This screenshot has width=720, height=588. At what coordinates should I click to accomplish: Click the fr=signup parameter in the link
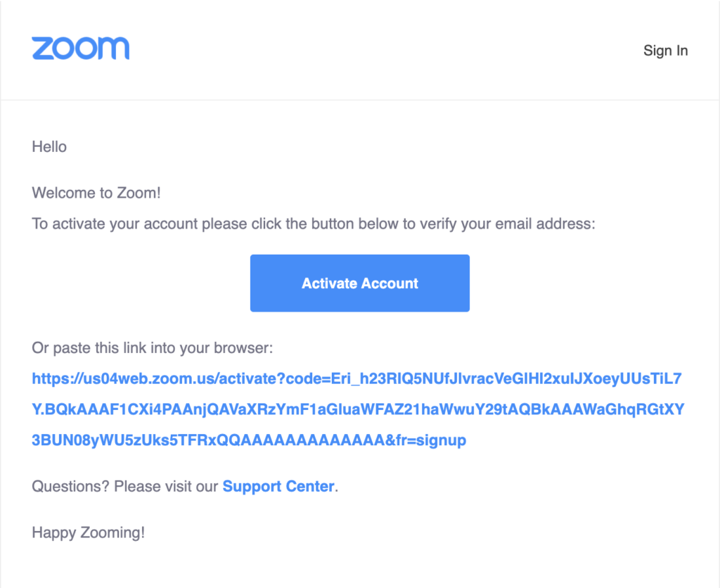click(x=431, y=440)
